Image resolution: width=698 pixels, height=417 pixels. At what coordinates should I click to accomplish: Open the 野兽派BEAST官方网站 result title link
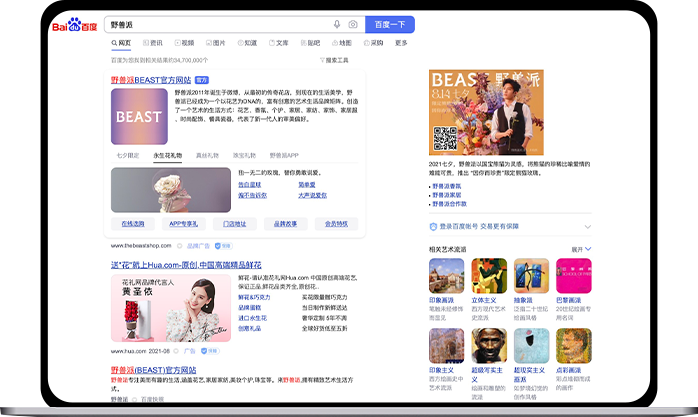(x=150, y=78)
